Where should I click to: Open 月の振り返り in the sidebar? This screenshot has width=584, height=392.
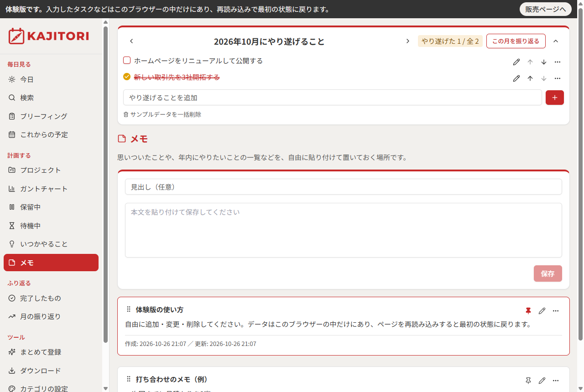51,316
